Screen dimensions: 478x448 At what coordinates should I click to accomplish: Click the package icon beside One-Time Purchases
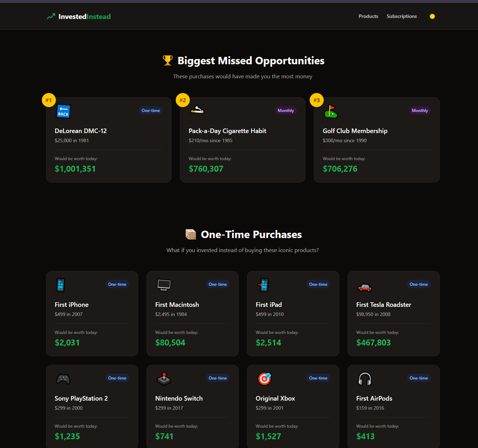pyautogui.click(x=191, y=234)
